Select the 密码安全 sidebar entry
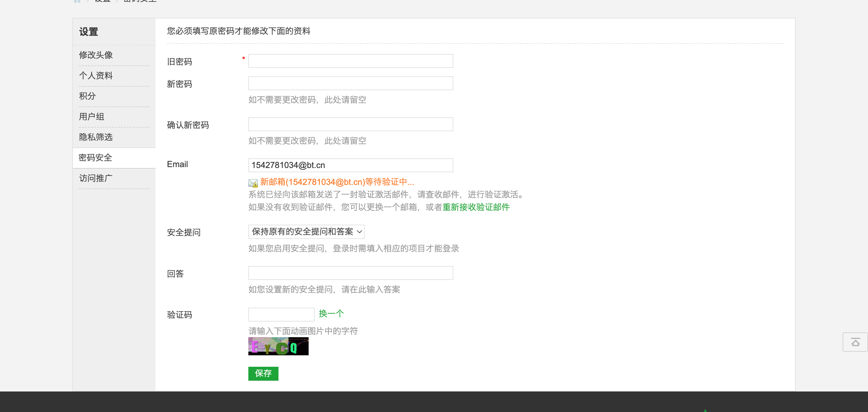The width and height of the screenshot is (868, 412). pos(95,157)
